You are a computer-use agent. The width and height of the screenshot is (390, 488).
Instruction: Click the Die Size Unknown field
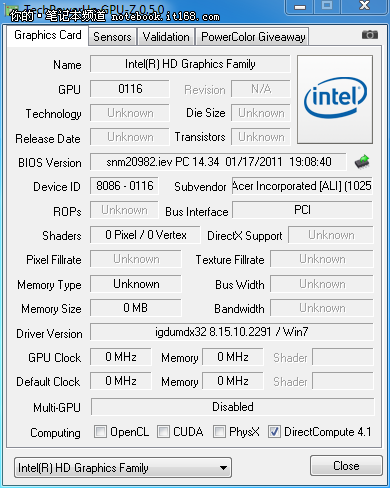coord(261,113)
